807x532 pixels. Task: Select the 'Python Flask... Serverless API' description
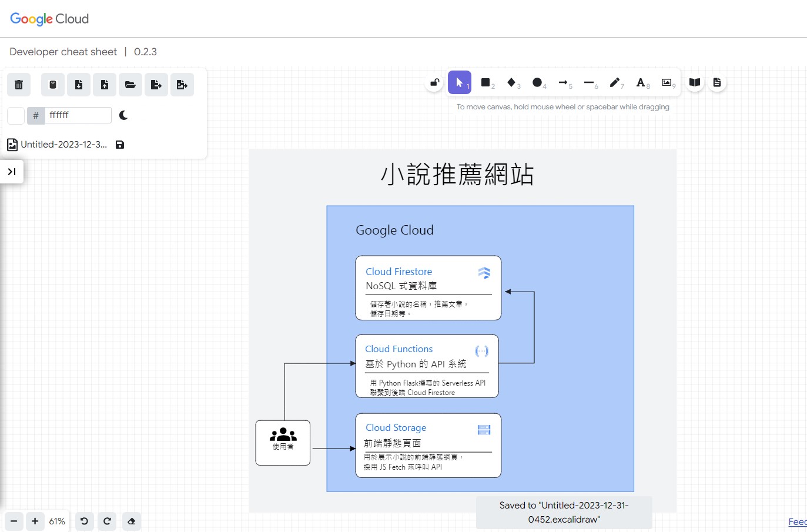[428, 383]
